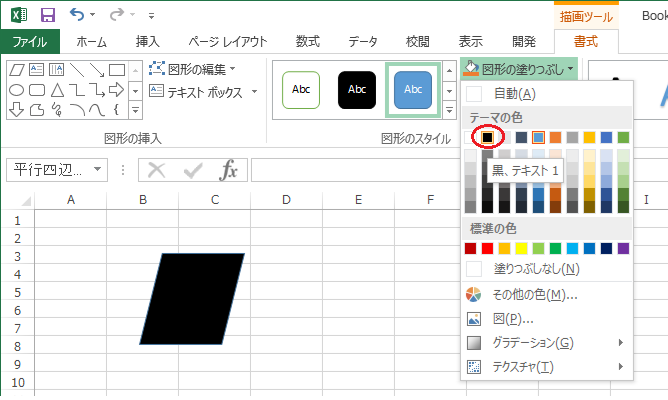
Task: Select the oval shape in shapes gallery
Action: point(17,89)
